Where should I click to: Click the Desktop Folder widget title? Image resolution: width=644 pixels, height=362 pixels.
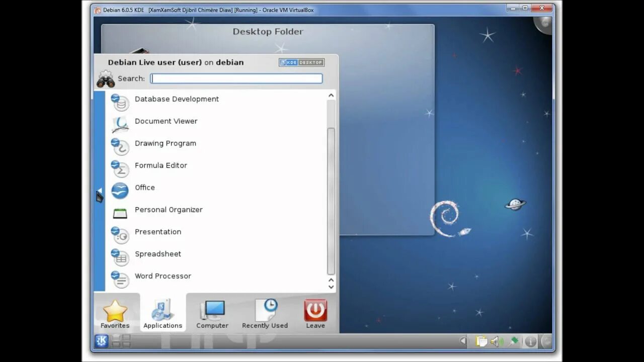pos(268,31)
